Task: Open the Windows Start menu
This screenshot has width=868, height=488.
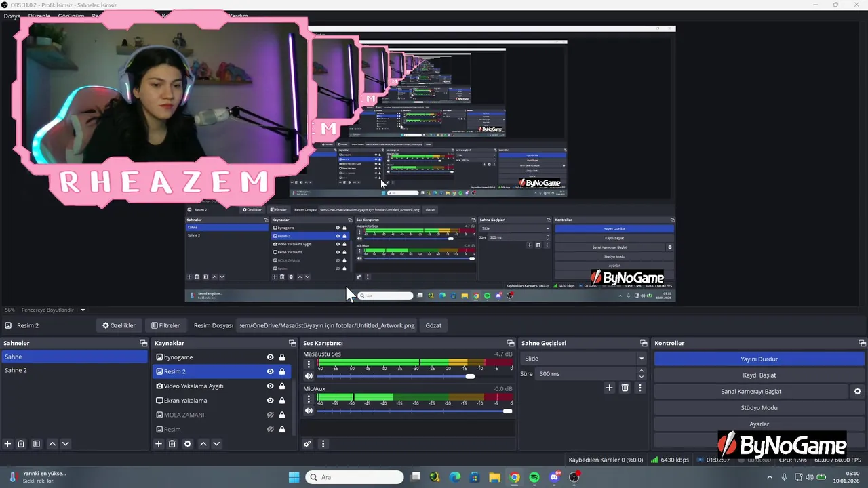Action: pos(294,477)
